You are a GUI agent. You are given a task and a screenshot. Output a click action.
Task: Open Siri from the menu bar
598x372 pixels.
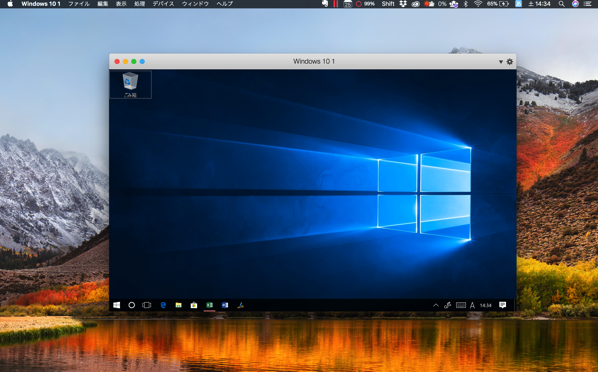(575, 4)
